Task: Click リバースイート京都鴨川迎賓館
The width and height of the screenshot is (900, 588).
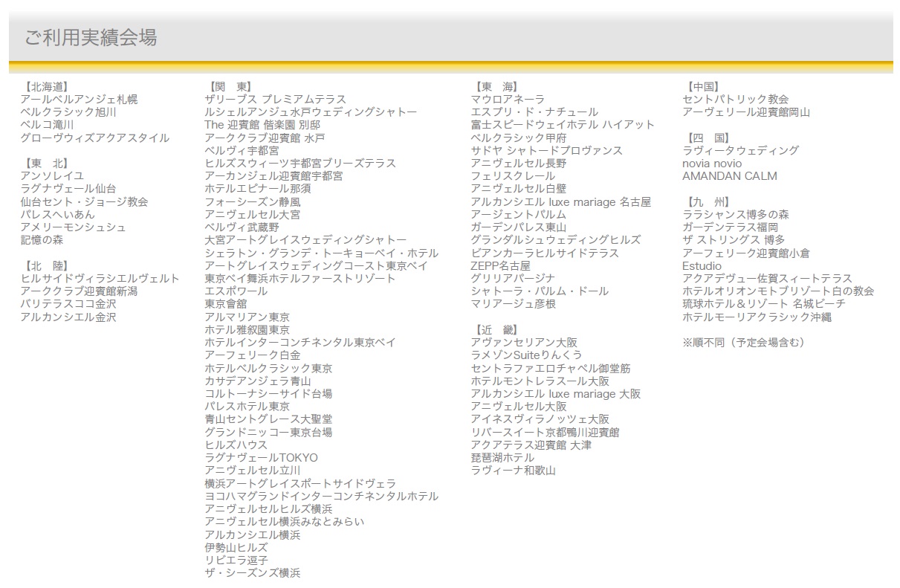Action: pyautogui.click(x=545, y=432)
